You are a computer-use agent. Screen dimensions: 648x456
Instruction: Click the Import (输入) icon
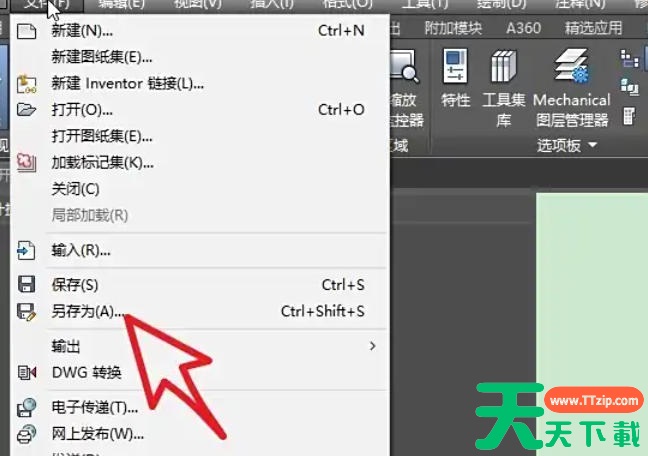(x=27, y=250)
